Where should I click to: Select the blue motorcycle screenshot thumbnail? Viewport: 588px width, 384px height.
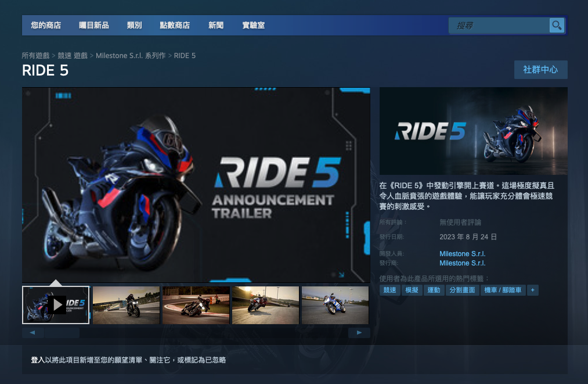336,305
